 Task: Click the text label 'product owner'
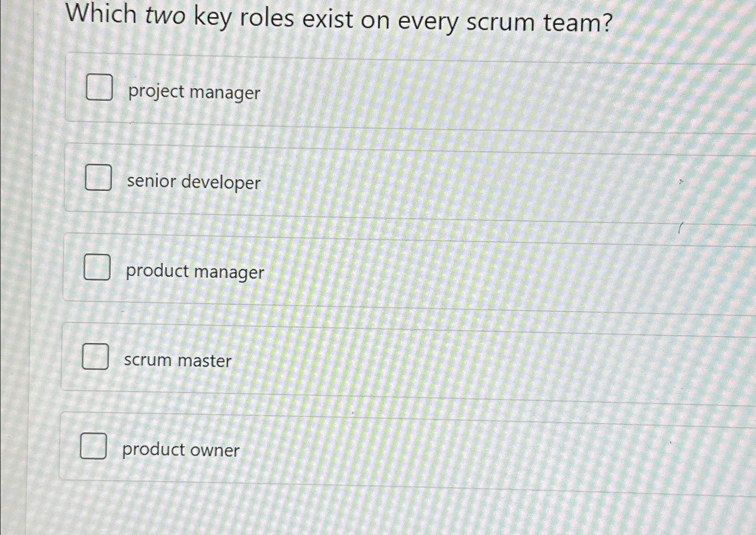(181, 450)
